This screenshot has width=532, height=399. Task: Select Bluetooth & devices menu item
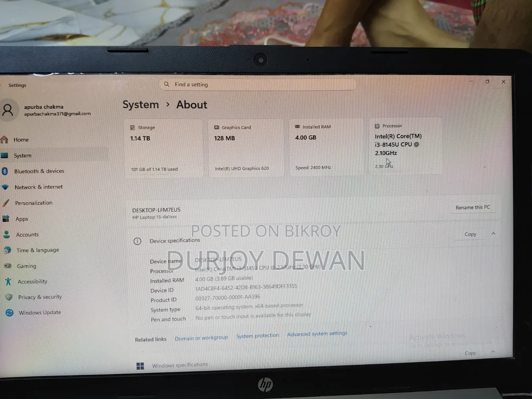click(39, 171)
